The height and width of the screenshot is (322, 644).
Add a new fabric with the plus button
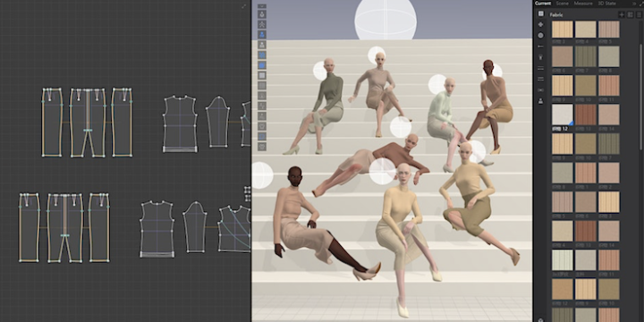coord(622,15)
